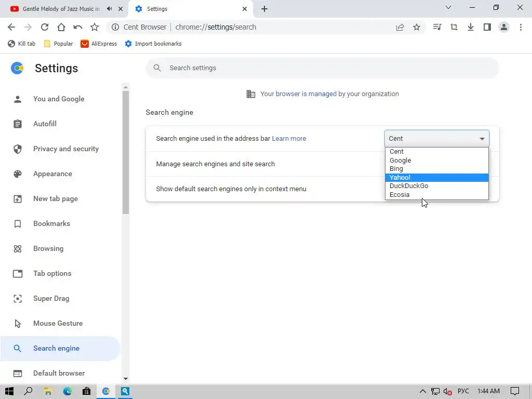This screenshot has height=399, width=532.
Task: Open the Popular bookmarks folder
Action: pyautogui.click(x=58, y=44)
